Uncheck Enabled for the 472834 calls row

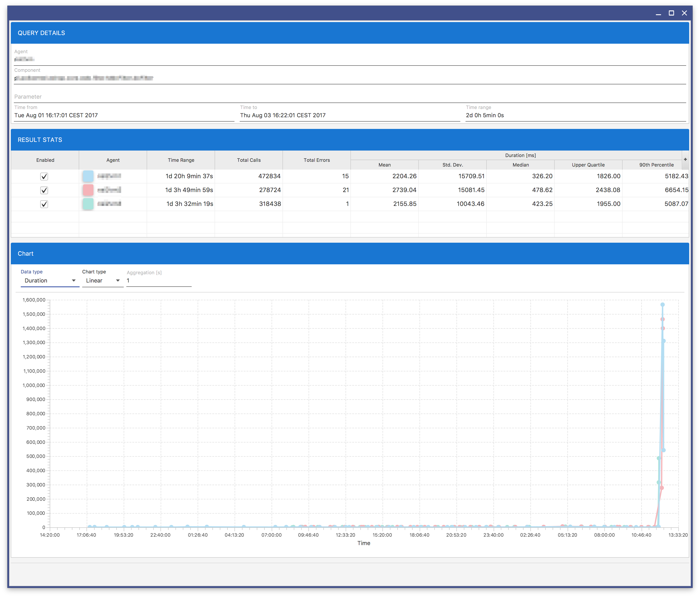pos(44,176)
